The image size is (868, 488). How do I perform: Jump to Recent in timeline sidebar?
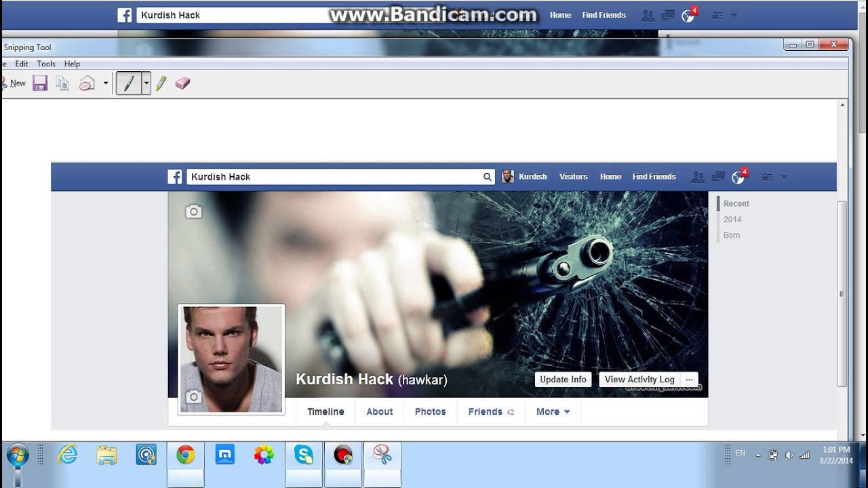pos(736,203)
